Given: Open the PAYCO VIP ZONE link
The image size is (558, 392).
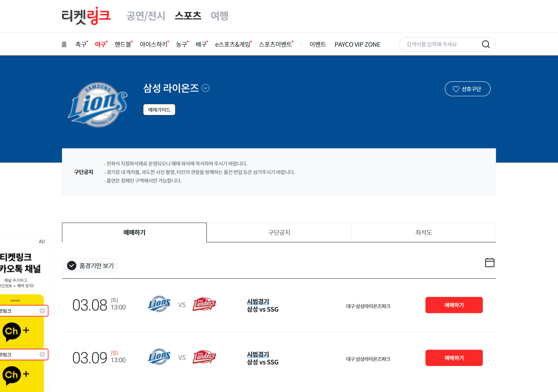Looking at the screenshot, I should [357, 44].
